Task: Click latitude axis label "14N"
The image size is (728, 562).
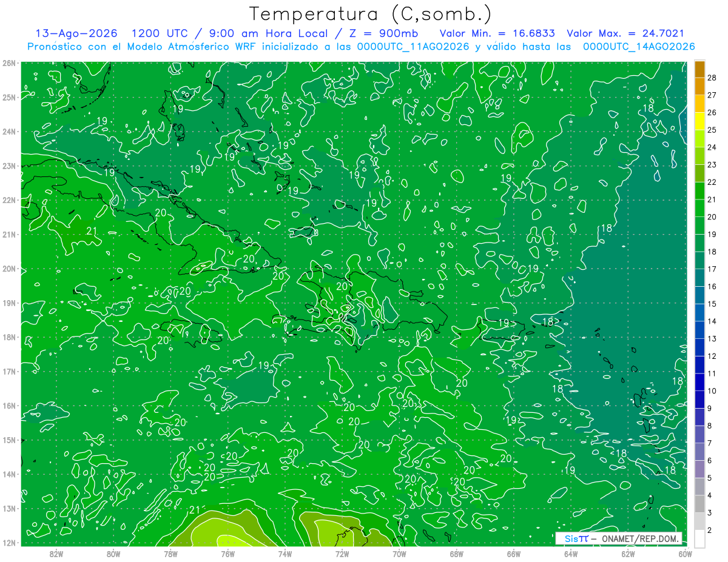Action: (9, 474)
